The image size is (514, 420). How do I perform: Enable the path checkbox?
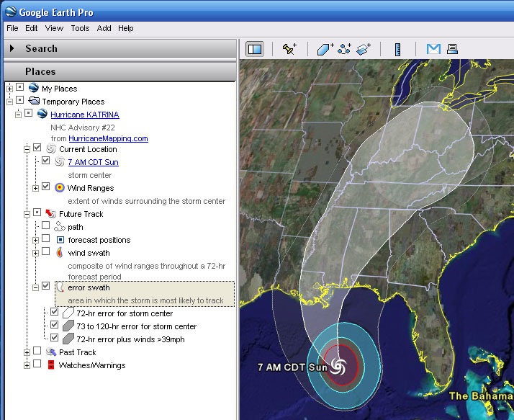pyautogui.click(x=45, y=225)
